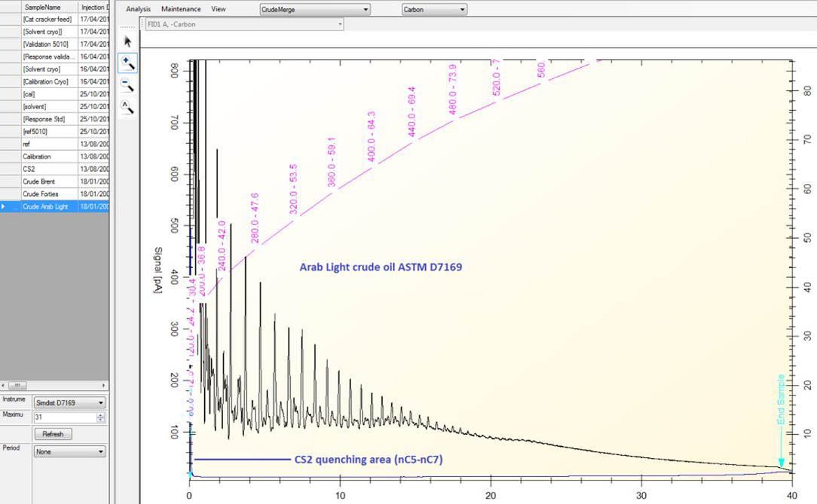Click the Refresh button

coord(53,434)
